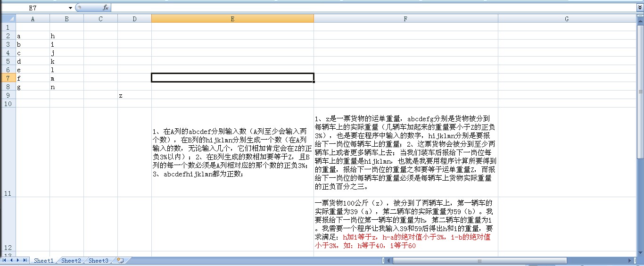Select column G header
644x266 pixels.
pyautogui.click(x=567, y=19)
